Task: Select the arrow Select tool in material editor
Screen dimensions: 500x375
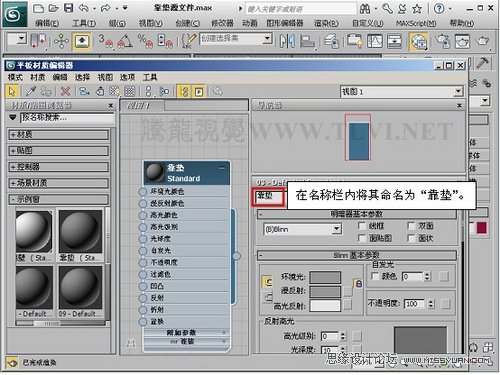Action: [12, 91]
